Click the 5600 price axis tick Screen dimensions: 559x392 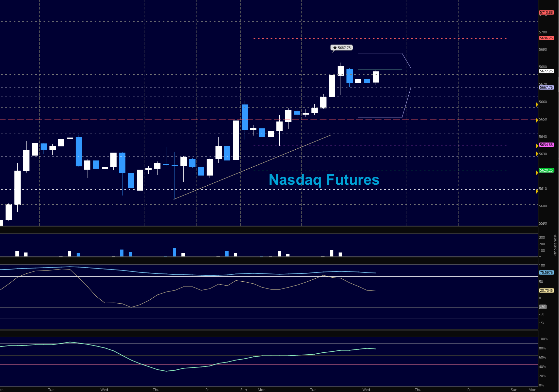(543, 206)
